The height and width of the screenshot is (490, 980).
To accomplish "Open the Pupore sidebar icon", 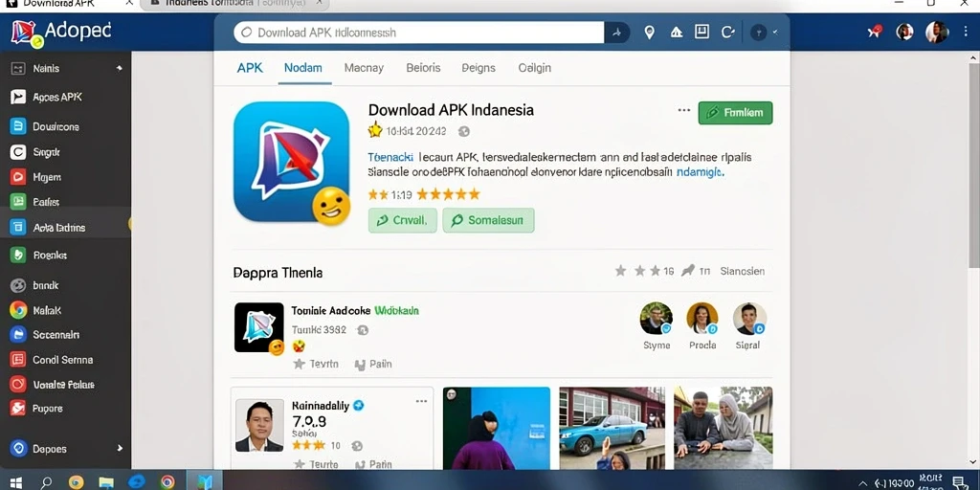I will 18,408.
